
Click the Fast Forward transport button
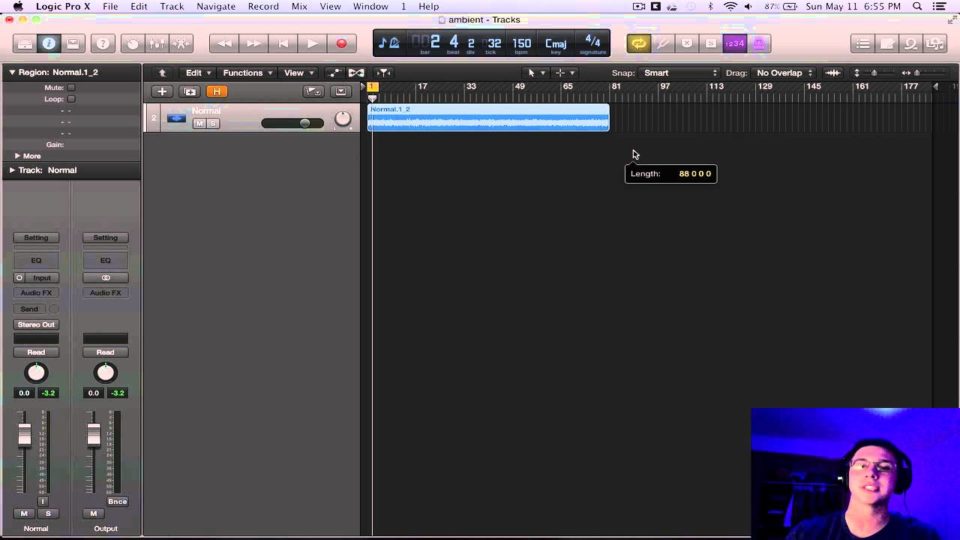click(x=253, y=43)
